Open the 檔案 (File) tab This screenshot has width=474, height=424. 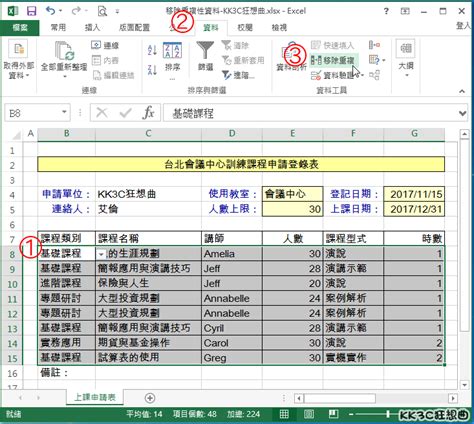click(20, 28)
